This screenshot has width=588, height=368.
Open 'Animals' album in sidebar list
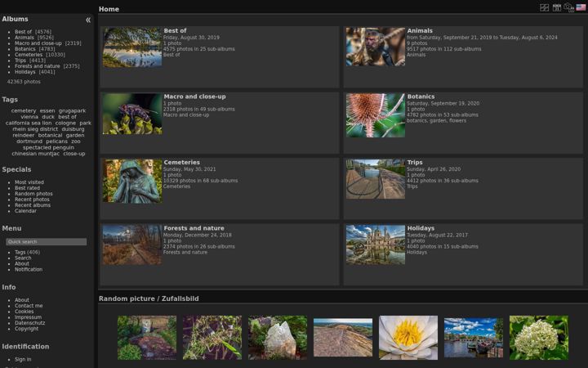(24, 38)
